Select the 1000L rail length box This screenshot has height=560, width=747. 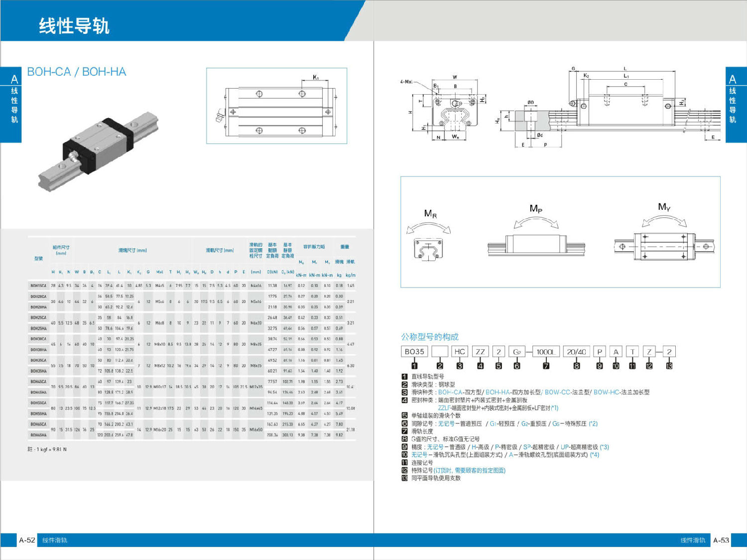coord(546,352)
